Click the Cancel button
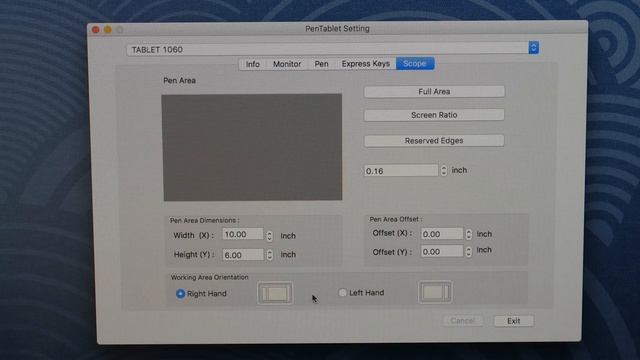This screenshot has width=640, height=360. point(463,321)
